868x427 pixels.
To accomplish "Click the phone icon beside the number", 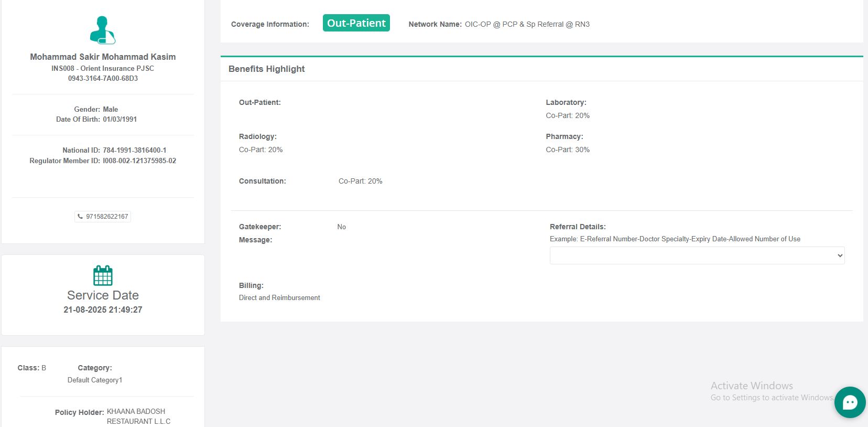I will tap(80, 216).
